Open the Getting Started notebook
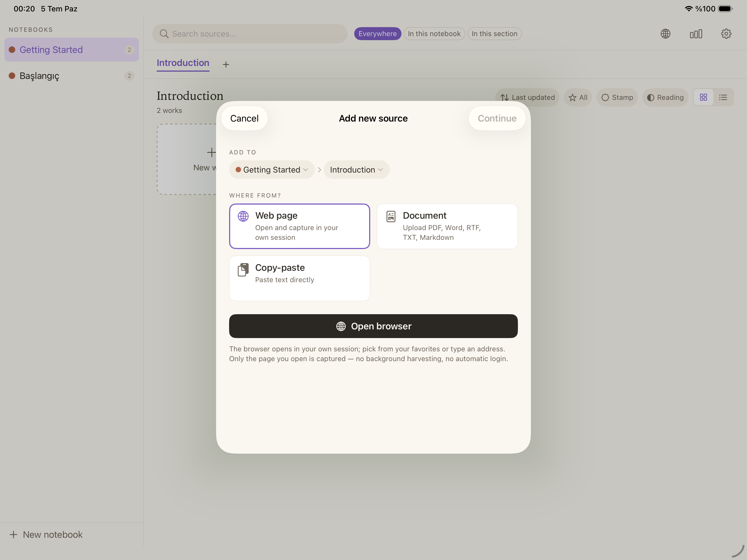Image resolution: width=747 pixels, height=560 pixels. (72, 50)
